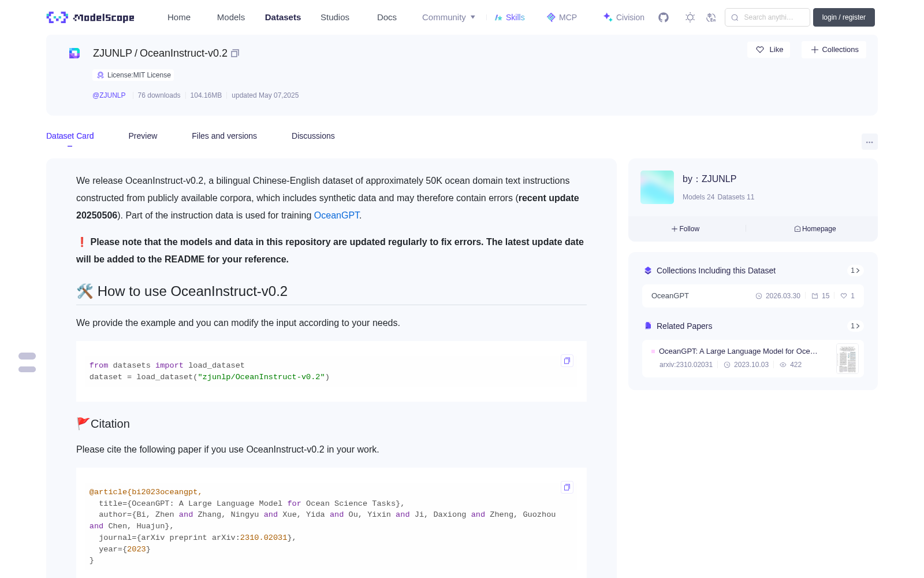
Task: Expand Collections Including this Dataset list
Action: pyautogui.click(x=855, y=271)
